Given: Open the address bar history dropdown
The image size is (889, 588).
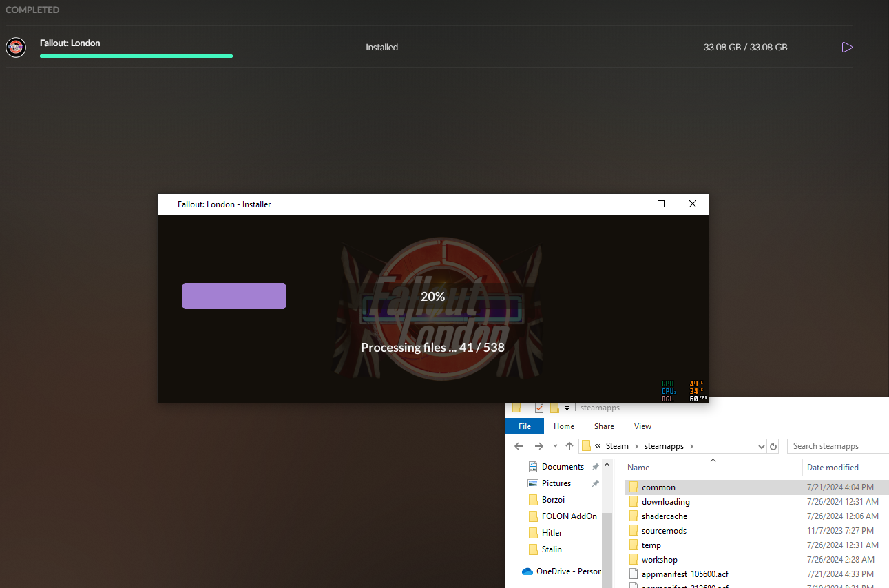Looking at the screenshot, I should tap(761, 446).
